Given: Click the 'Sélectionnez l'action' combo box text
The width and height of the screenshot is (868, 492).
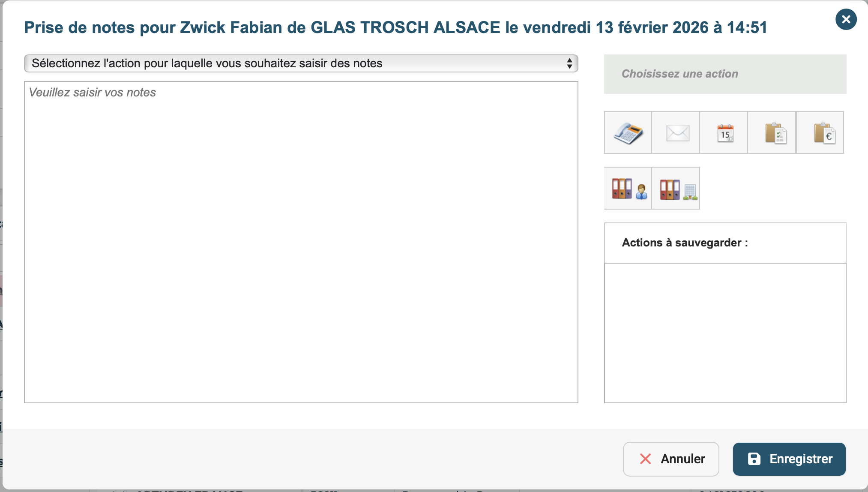Looking at the screenshot, I should [207, 63].
